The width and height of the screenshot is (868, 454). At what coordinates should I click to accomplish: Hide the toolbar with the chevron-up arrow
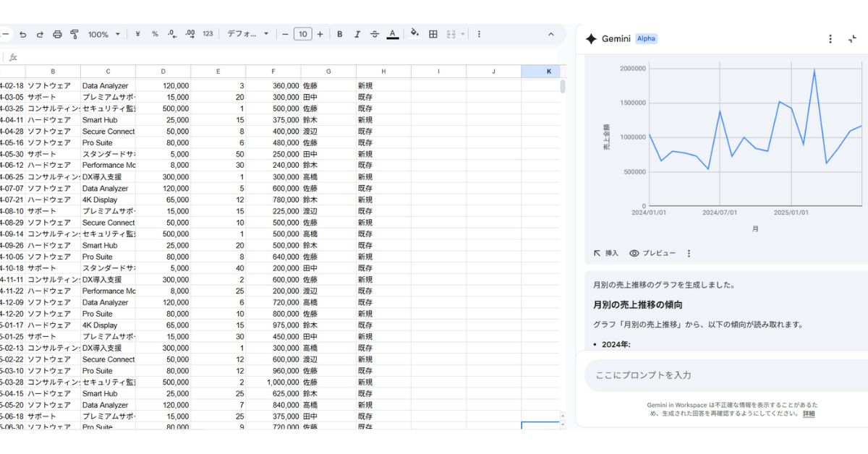click(x=550, y=34)
